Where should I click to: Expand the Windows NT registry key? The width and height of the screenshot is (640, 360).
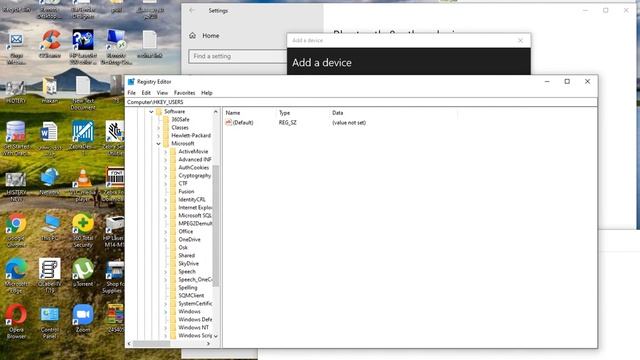click(166, 327)
